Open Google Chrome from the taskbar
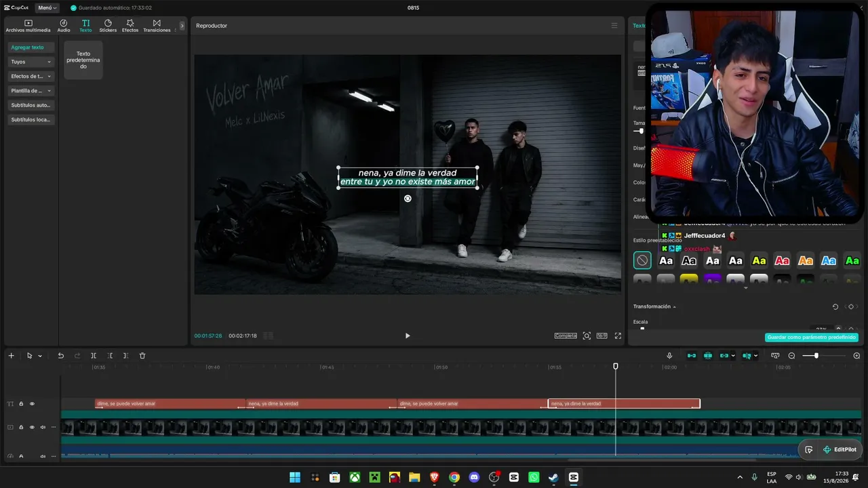This screenshot has height=488, width=868. coord(454,477)
